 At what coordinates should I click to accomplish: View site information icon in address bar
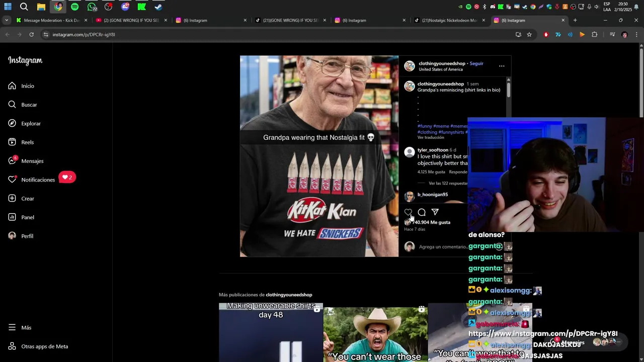pos(46,35)
